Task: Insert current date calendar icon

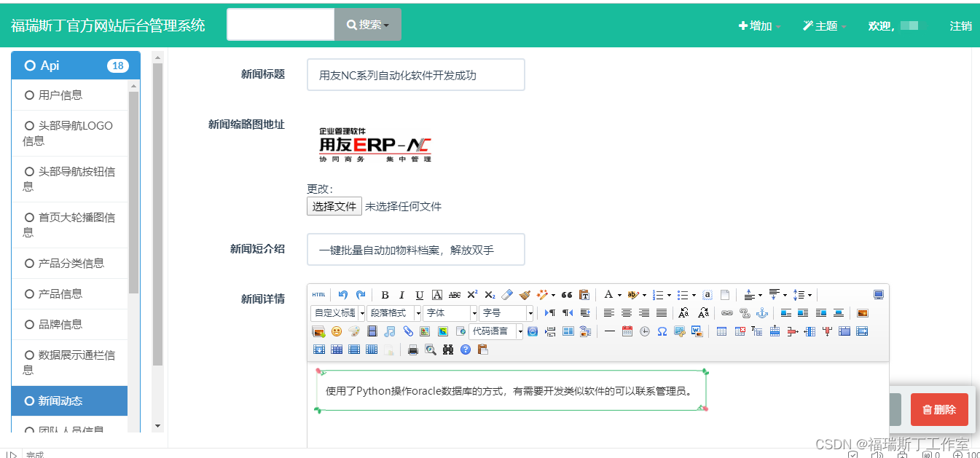Action: [x=627, y=331]
